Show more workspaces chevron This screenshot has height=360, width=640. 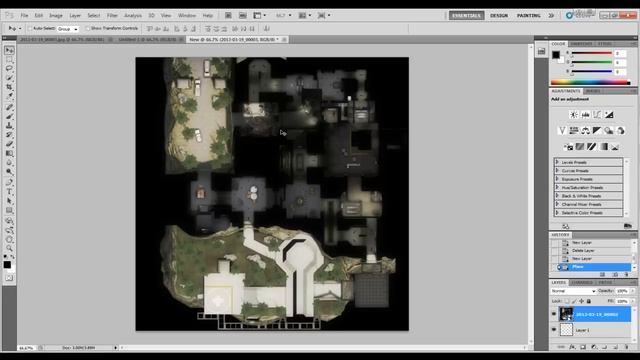point(551,16)
